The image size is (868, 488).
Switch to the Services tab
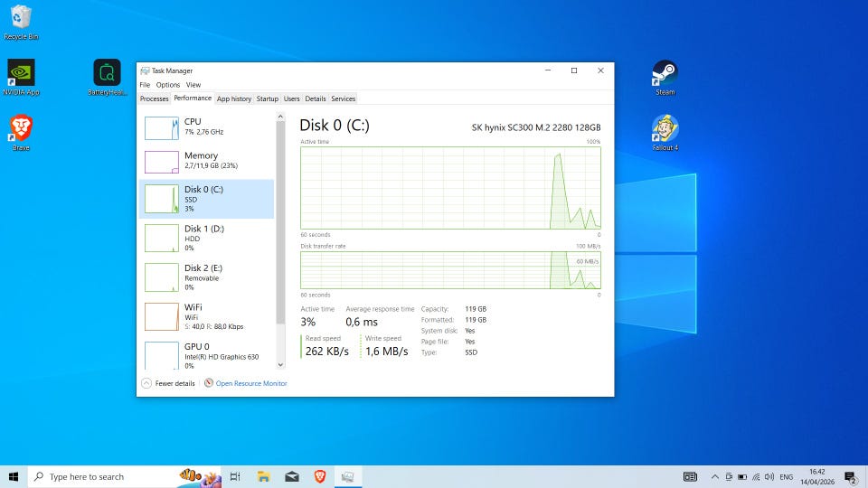344,99
